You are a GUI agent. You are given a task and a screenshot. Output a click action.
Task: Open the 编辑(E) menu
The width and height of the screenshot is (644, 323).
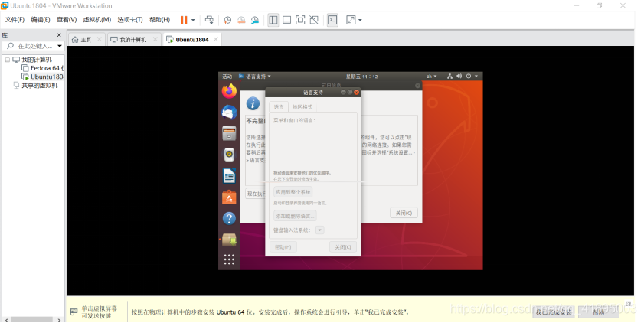click(x=41, y=20)
